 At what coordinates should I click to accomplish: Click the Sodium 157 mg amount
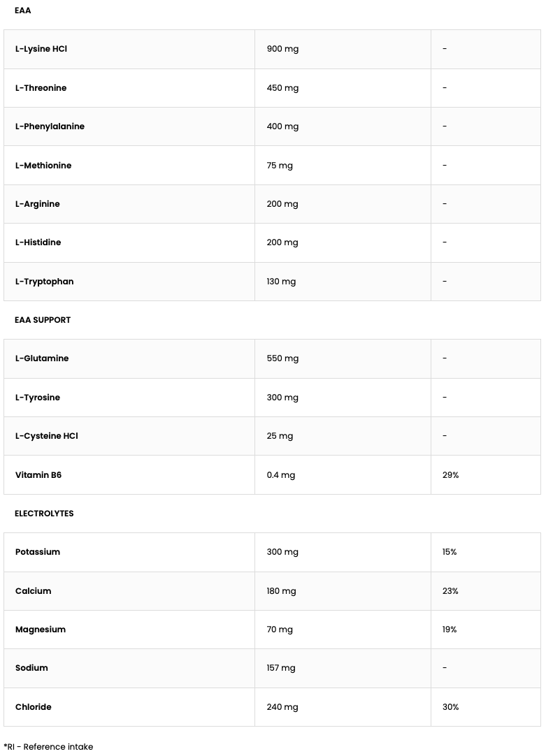coord(281,668)
